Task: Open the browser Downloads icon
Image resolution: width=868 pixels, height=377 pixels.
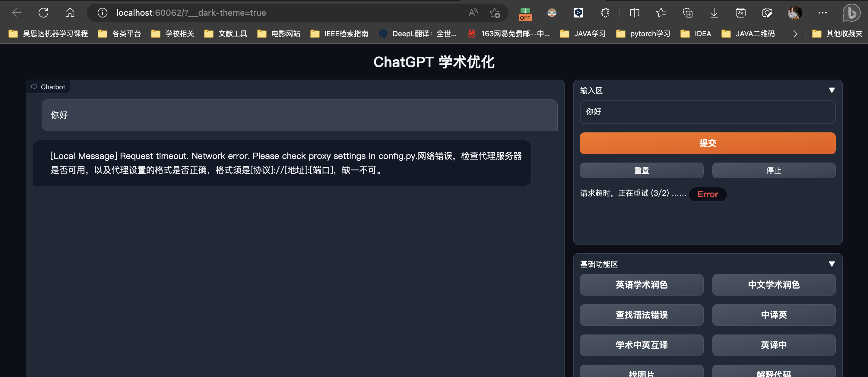Action: click(714, 12)
